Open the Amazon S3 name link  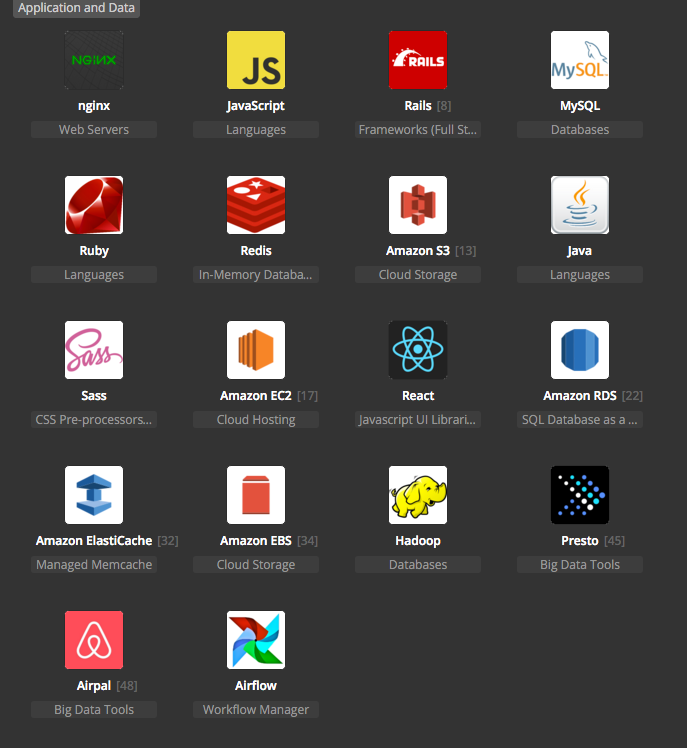click(418, 251)
